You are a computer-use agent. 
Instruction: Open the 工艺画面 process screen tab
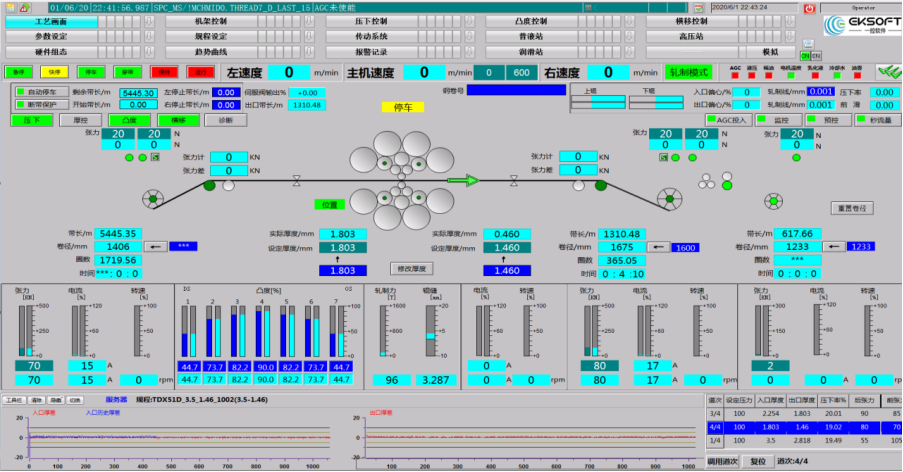coord(51,21)
